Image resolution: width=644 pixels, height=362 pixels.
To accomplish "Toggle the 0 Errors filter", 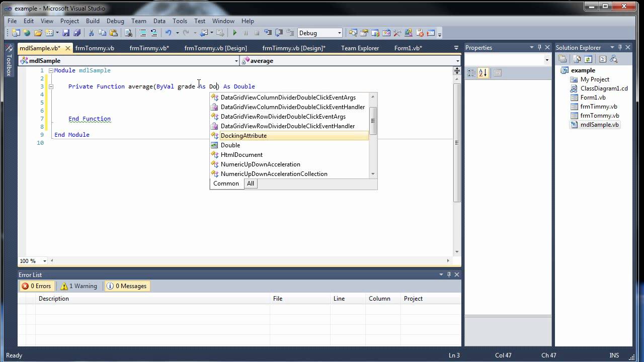I will click(x=36, y=286).
